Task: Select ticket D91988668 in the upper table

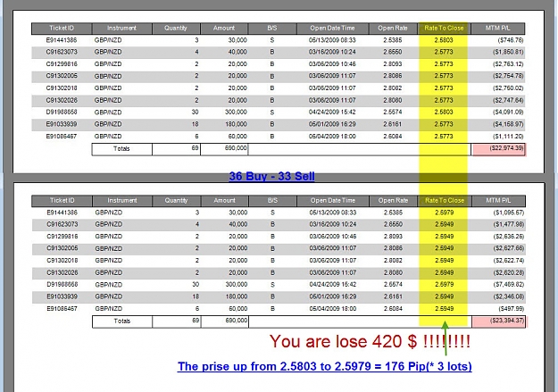Action: click(x=62, y=113)
